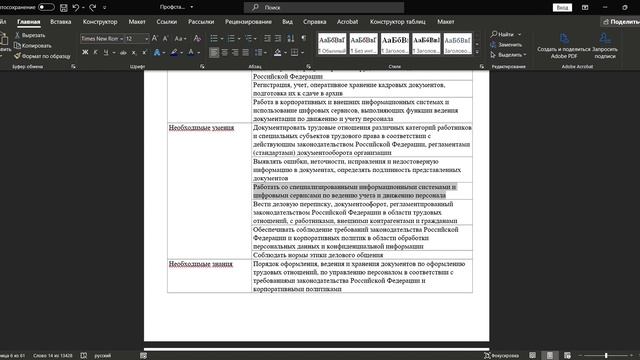Open font size dropdown
The height and width of the screenshot is (360, 640).
(x=147, y=39)
